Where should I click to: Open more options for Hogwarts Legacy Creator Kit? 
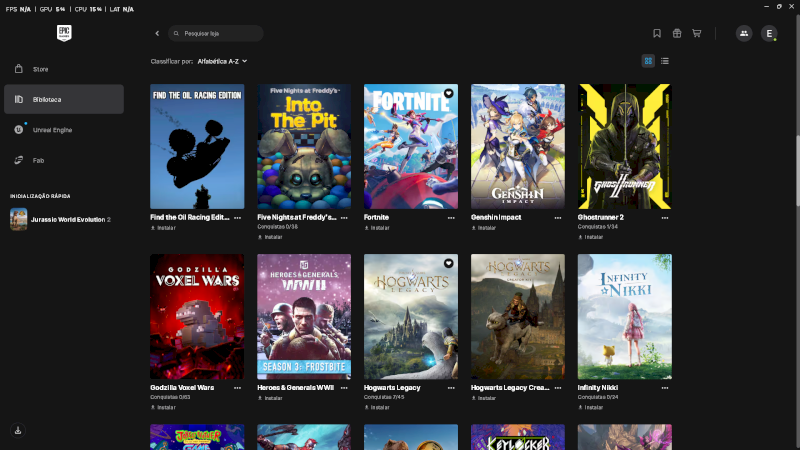pos(558,388)
